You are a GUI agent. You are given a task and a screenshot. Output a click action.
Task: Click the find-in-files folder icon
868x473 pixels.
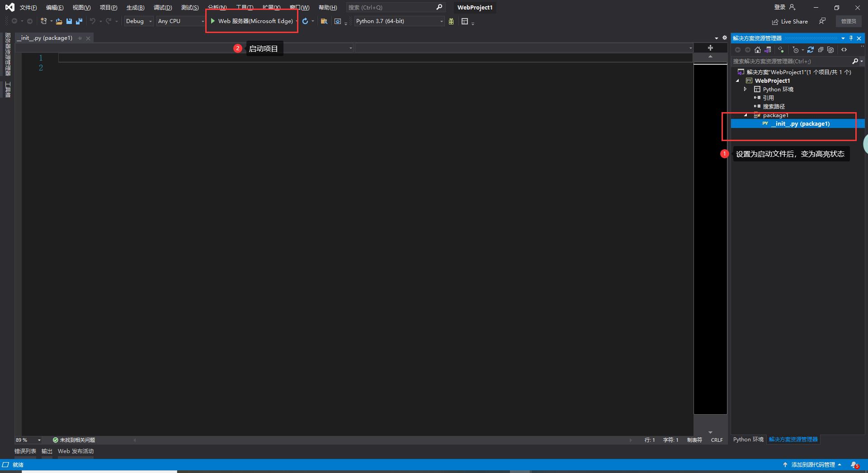pos(324,21)
